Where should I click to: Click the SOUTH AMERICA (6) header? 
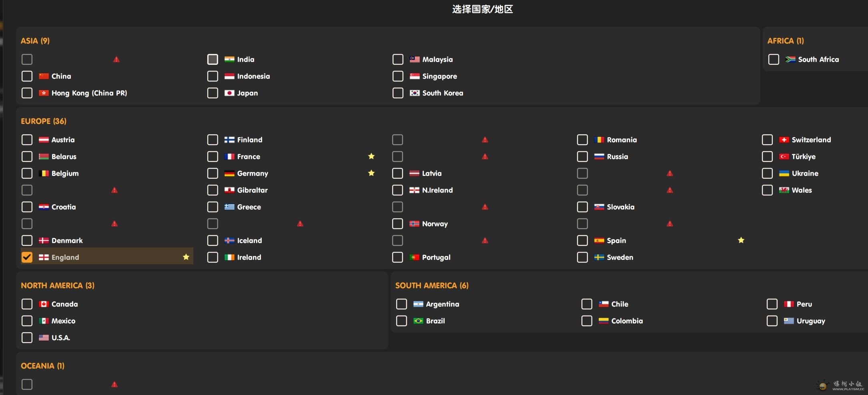[x=432, y=285]
